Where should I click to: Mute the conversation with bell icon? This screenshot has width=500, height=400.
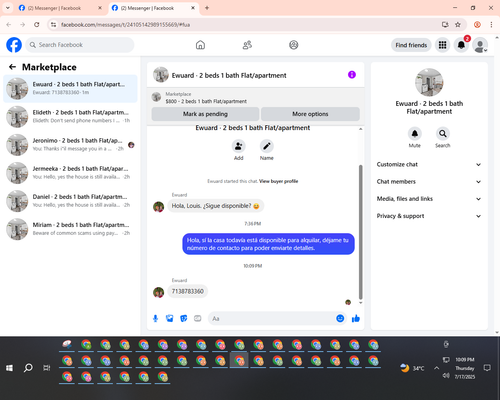(x=415, y=134)
